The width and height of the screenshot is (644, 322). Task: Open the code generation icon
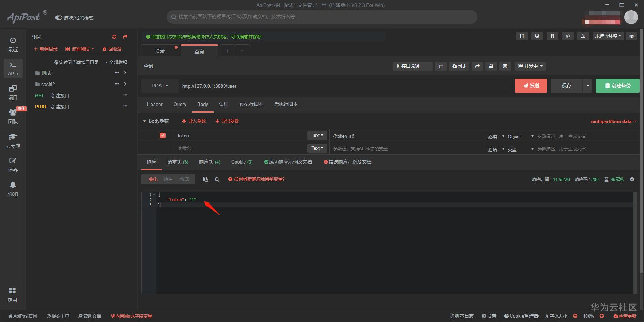[x=568, y=36]
